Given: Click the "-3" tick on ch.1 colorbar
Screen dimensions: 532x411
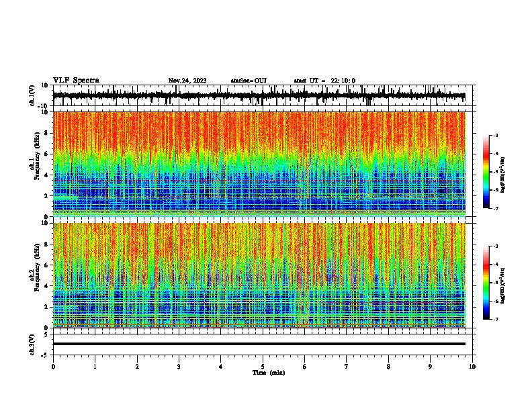Looking at the screenshot, I should coord(496,135).
